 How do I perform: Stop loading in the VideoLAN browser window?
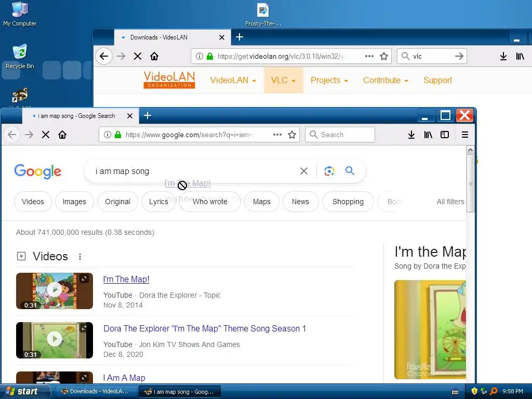coord(137,56)
